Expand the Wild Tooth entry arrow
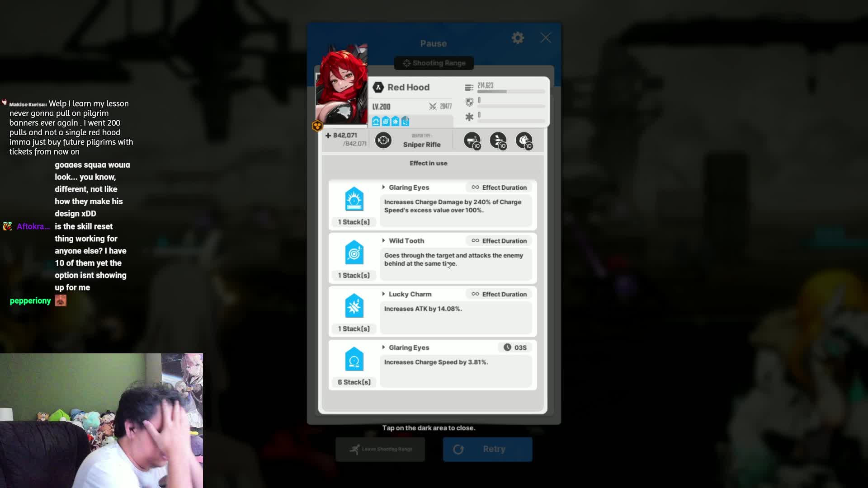This screenshot has width=868, height=488. coord(383,240)
